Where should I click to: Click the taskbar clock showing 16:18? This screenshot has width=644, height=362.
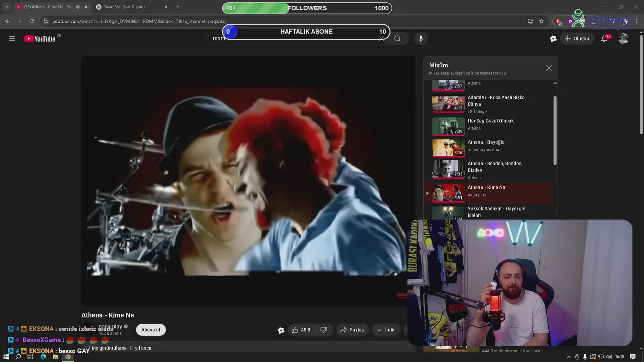click(620, 357)
